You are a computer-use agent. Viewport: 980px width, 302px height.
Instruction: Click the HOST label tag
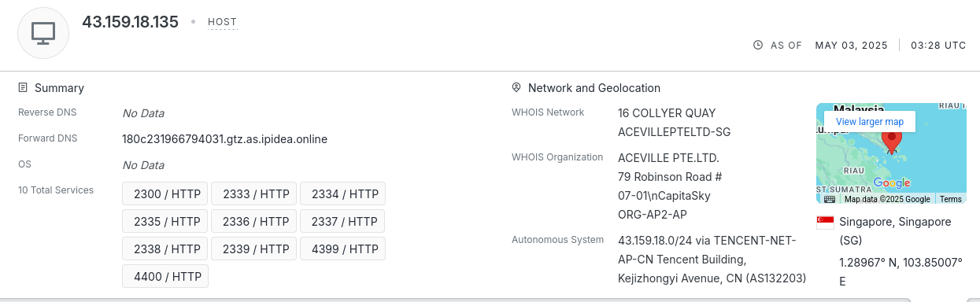point(223,22)
